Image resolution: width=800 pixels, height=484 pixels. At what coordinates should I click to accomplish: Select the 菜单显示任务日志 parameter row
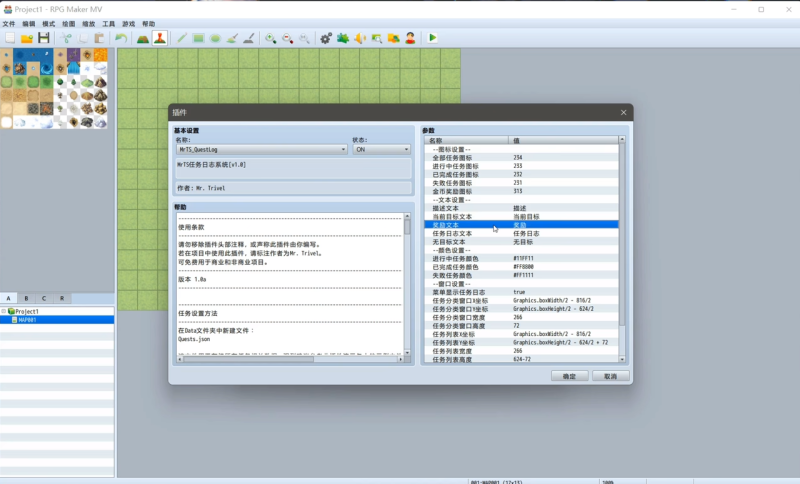[521, 292]
